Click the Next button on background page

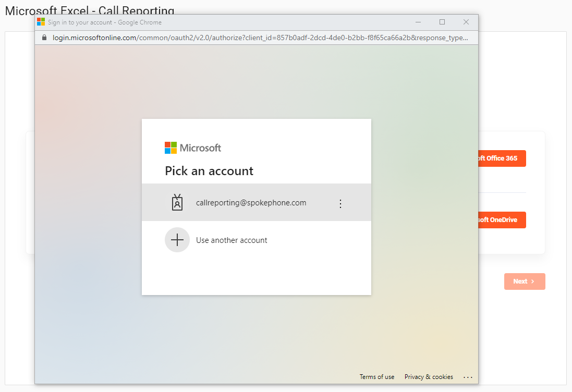click(x=525, y=281)
